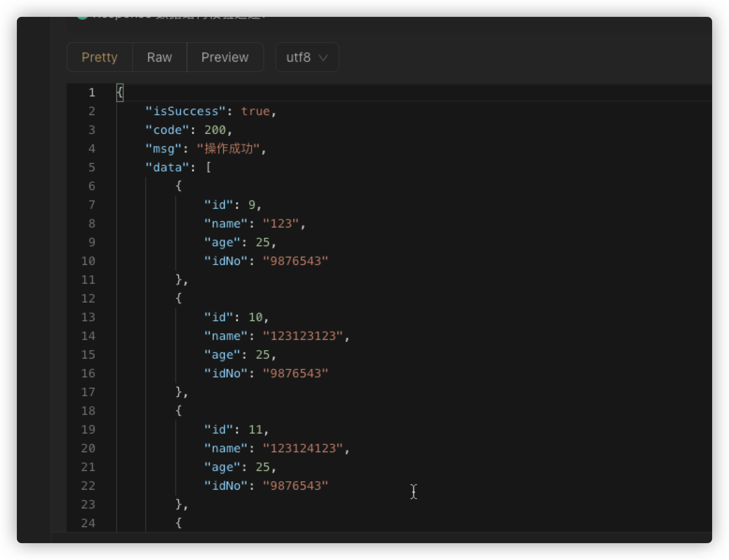Image resolution: width=729 pixels, height=560 pixels.
Task: Select the name value "123124123"
Action: pos(303,449)
